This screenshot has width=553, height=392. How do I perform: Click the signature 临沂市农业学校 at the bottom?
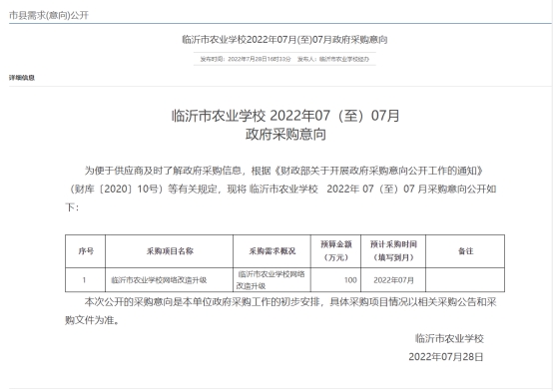(x=449, y=338)
